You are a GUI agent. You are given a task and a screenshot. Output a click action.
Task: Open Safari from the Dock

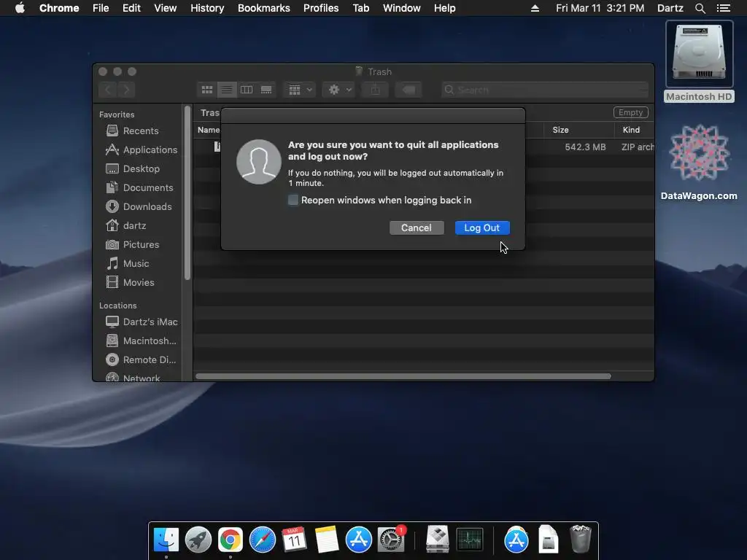tap(263, 540)
